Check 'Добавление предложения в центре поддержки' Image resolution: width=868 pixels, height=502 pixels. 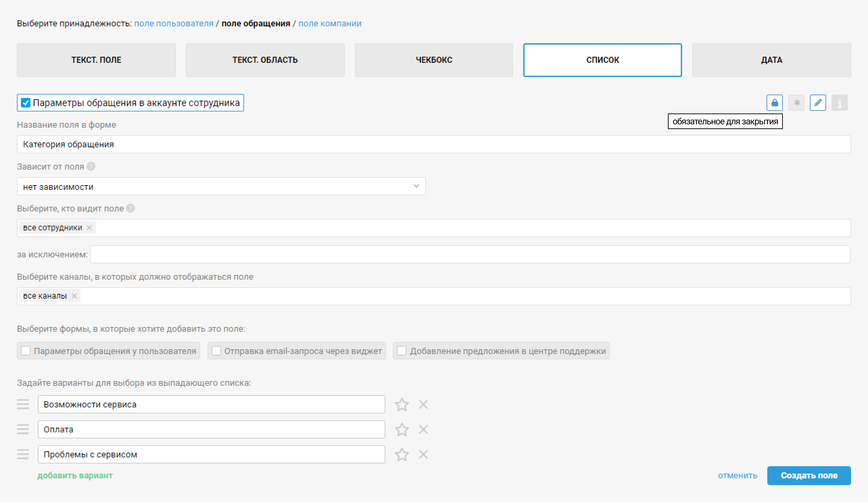(402, 351)
